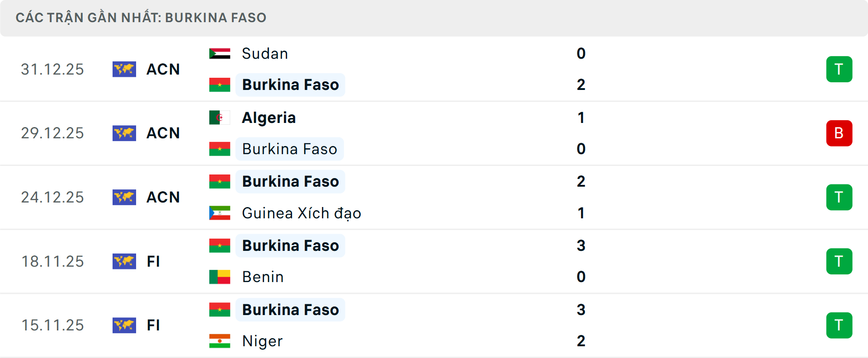Click the green T badge for Guinea Xích đạo match
868x358 pixels.
[839, 197]
